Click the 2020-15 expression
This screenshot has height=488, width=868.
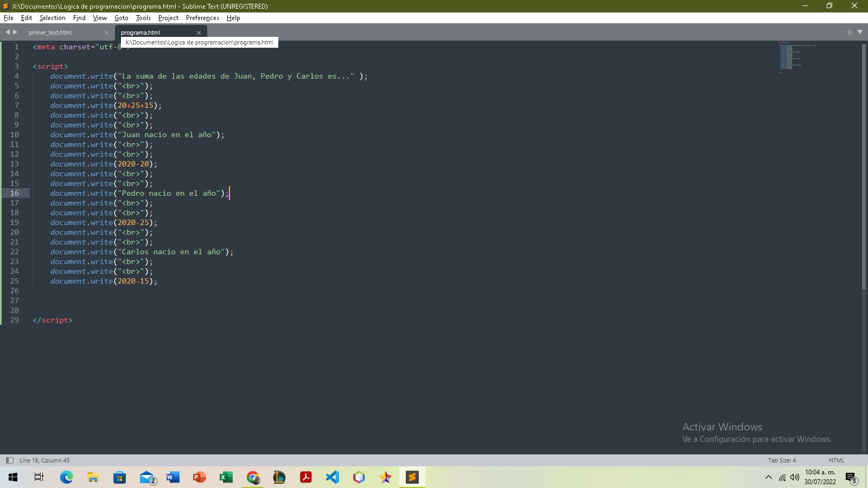click(133, 281)
